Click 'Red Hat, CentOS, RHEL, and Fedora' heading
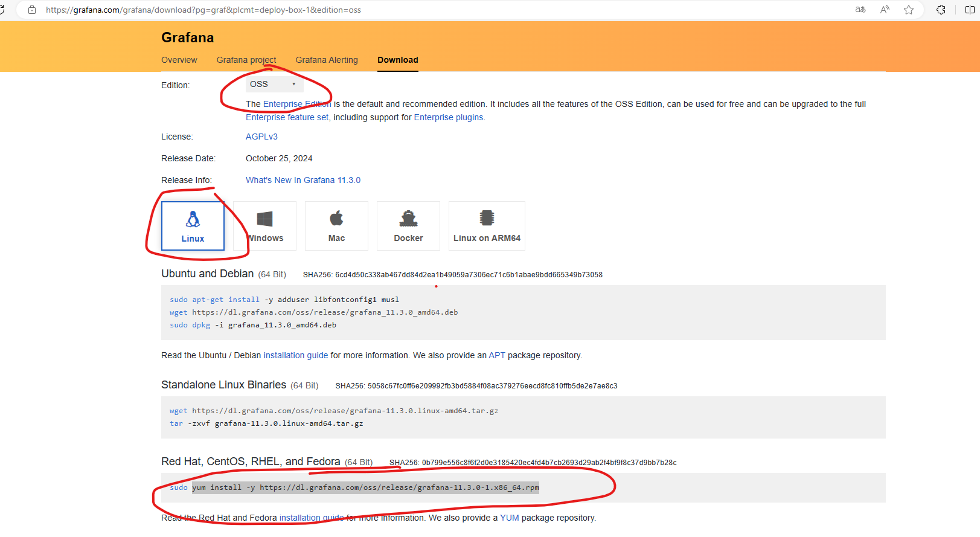Screen dimensions: 980x537 [x=251, y=461]
